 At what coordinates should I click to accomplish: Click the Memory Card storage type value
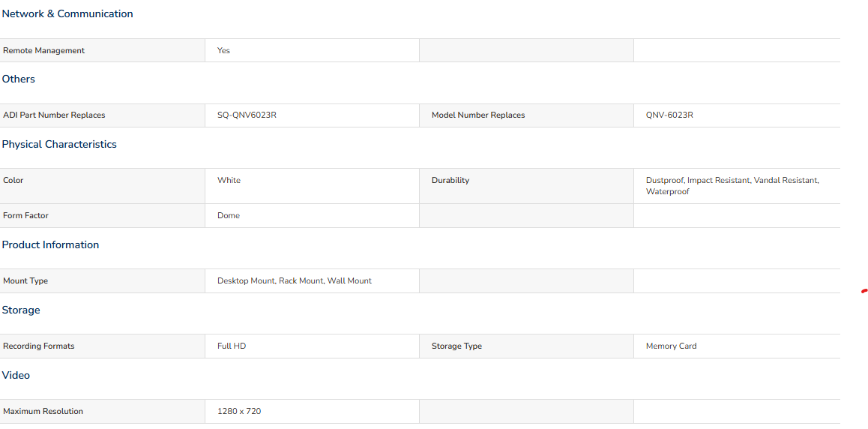point(671,346)
